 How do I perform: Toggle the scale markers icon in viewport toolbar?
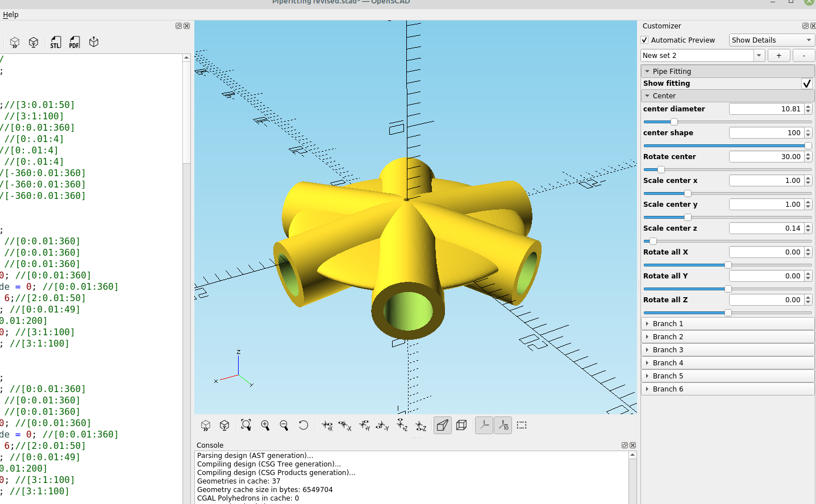coord(503,425)
